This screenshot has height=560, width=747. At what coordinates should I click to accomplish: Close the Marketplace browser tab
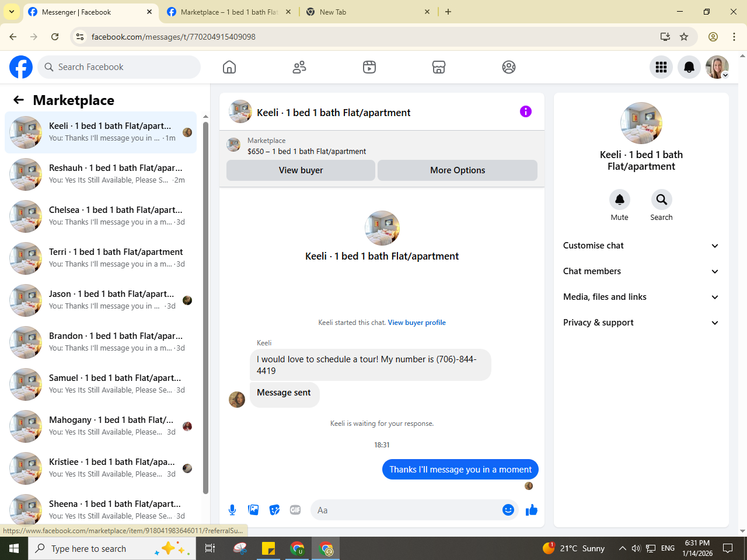point(288,12)
